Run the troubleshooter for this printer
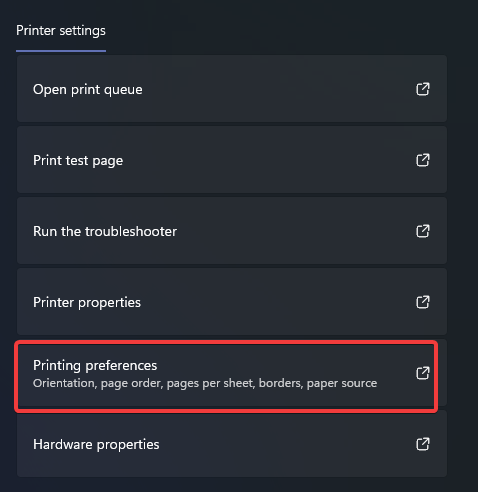The height and width of the screenshot is (492, 478). point(232,231)
